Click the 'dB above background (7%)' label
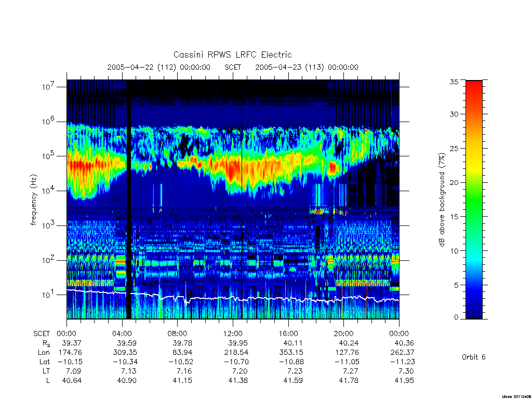 pos(442,200)
